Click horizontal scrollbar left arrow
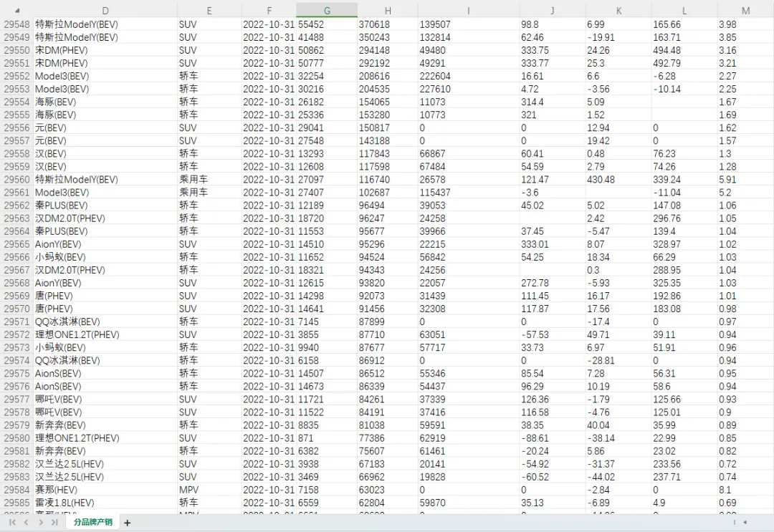 click(x=745, y=522)
